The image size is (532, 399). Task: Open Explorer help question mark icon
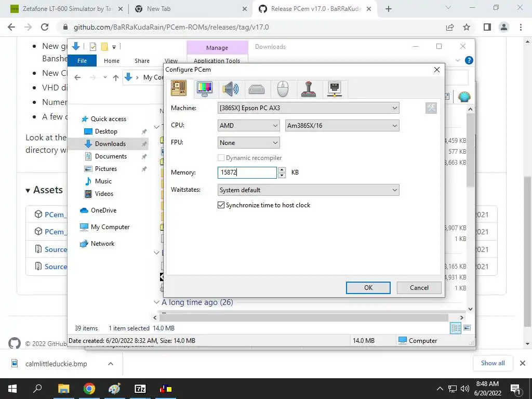tap(469, 60)
